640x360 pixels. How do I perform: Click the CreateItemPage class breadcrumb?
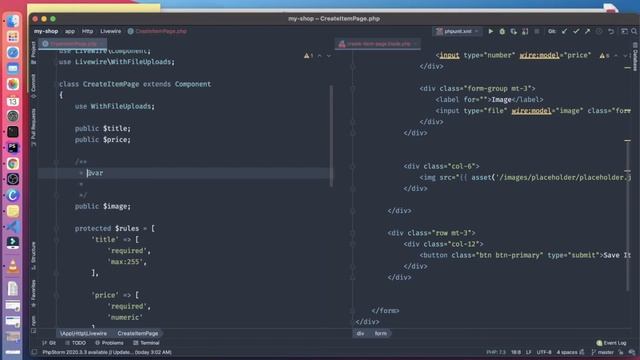(x=138, y=333)
